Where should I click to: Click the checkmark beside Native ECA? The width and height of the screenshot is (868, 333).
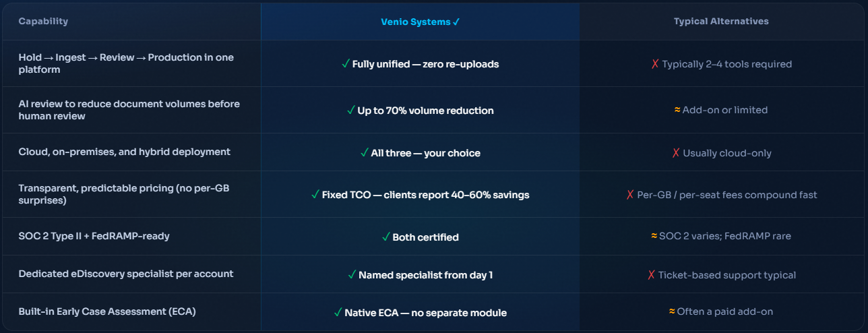pos(338,313)
